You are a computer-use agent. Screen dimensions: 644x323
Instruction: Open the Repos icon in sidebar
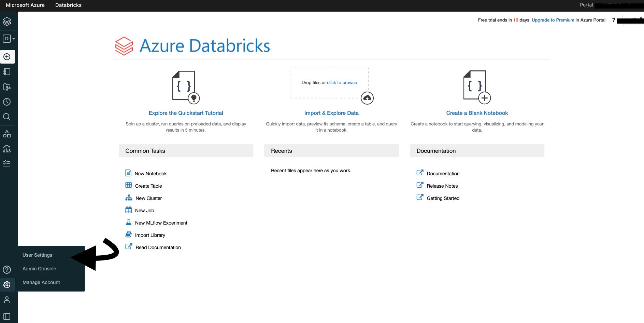[x=7, y=87]
